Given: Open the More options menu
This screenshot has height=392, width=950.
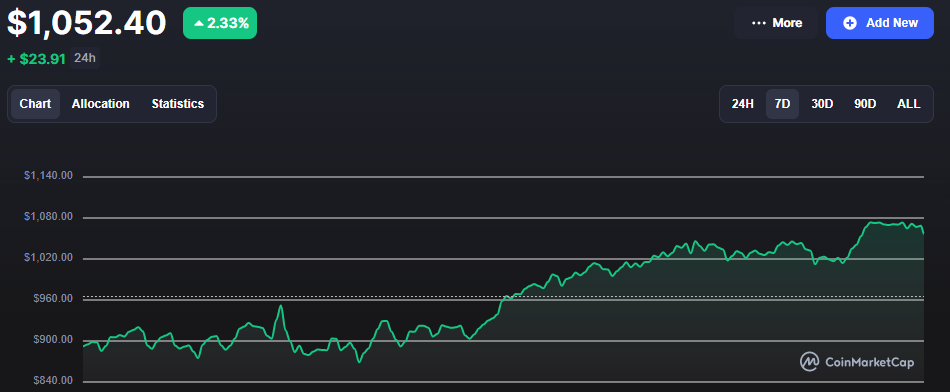Looking at the screenshot, I should click(x=777, y=23).
